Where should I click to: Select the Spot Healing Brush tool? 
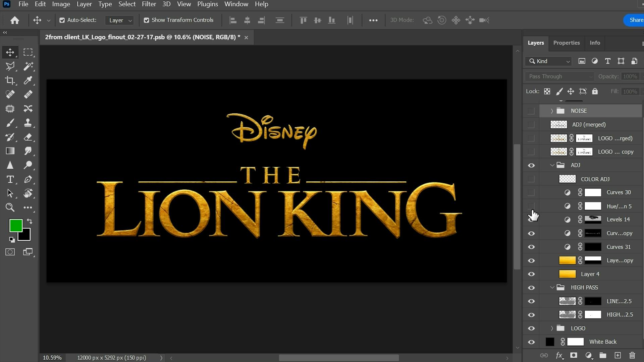tap(10, 95)
